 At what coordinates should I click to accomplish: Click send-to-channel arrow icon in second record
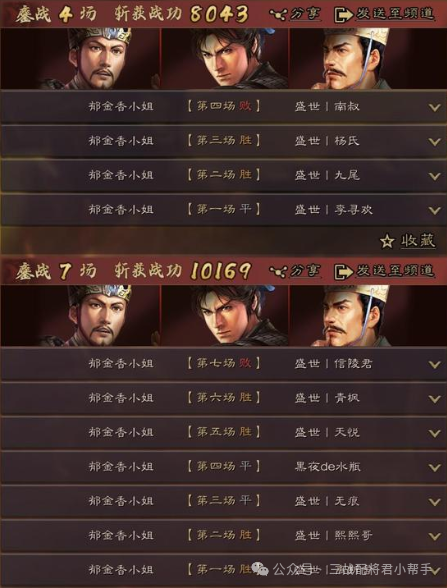click(344, 272)
